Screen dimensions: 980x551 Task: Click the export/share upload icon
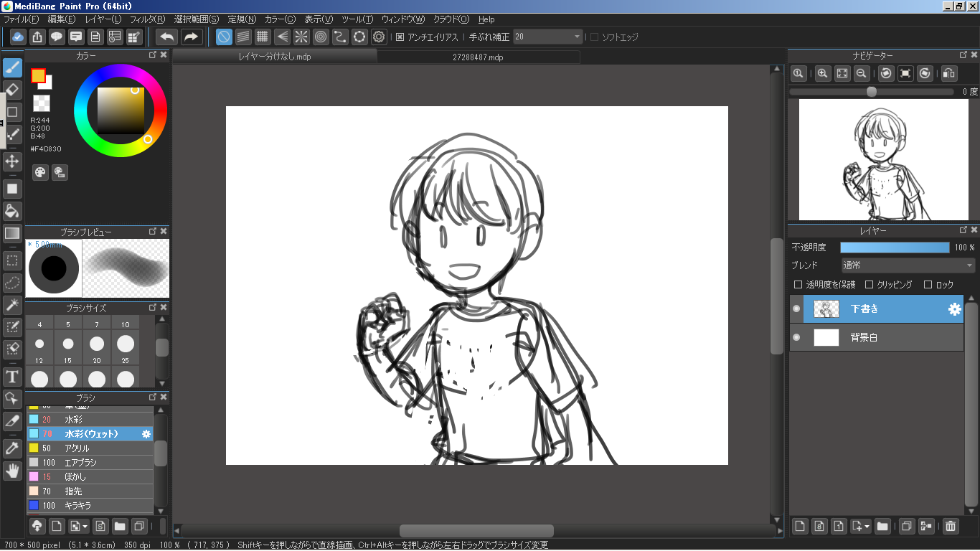(37, 37)
